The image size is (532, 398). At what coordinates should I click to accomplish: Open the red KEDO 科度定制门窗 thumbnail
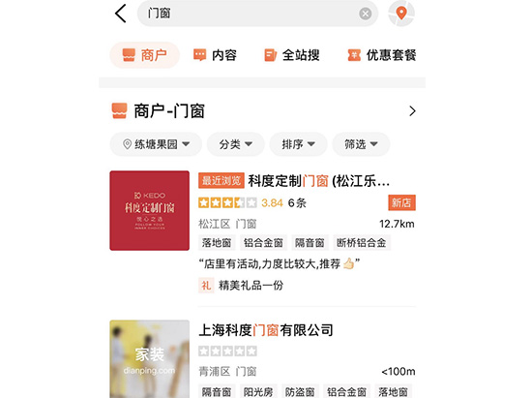click(150, 210)
